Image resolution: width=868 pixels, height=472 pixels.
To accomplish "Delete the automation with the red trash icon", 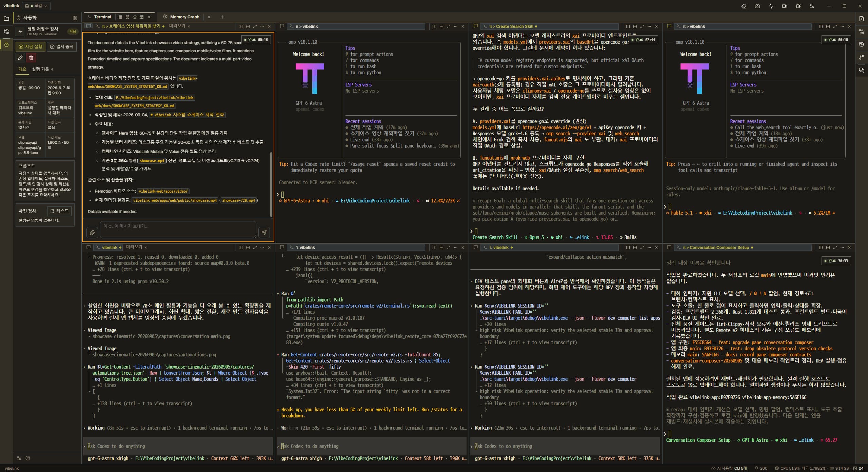I will (31, 58).
